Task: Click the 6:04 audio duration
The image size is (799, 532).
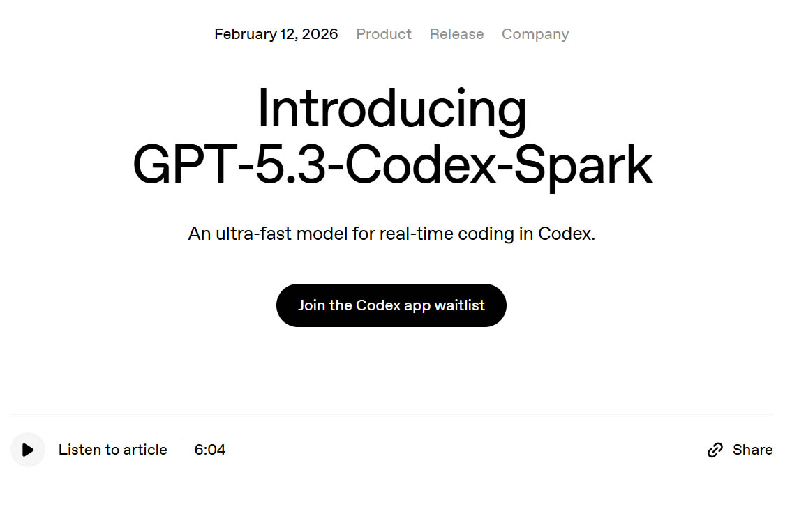Action: pyautogui.click(x=210, y=450)
